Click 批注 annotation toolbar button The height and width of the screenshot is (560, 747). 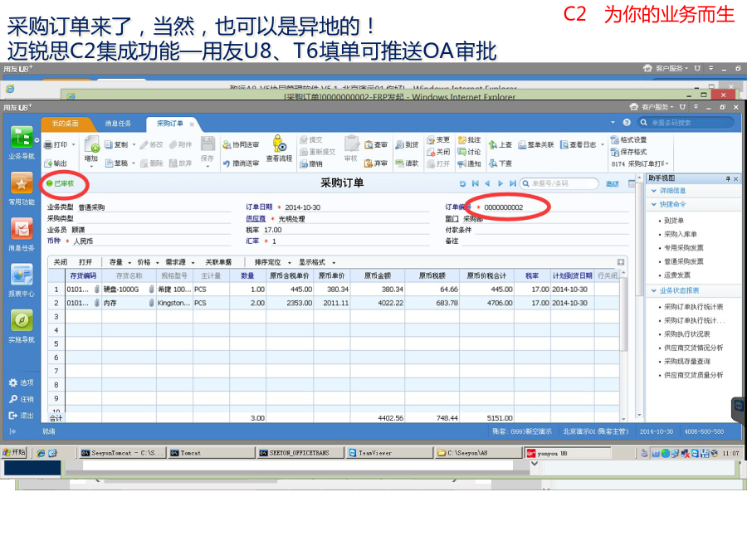[x=469, y=139]
